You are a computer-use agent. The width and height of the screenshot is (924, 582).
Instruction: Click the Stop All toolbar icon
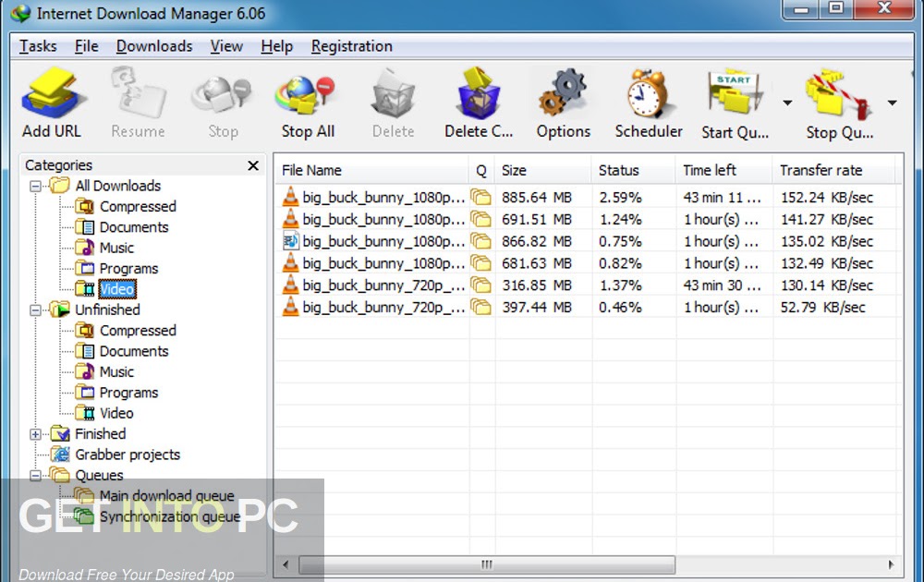coord(305,95)
